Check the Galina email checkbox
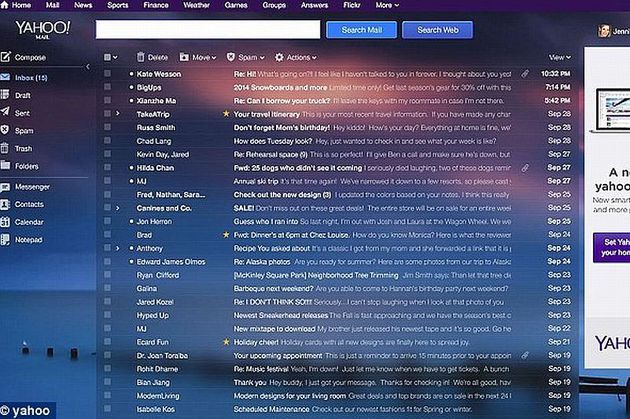This screenshot has height=419, width=630. click(x=107, y=288)
